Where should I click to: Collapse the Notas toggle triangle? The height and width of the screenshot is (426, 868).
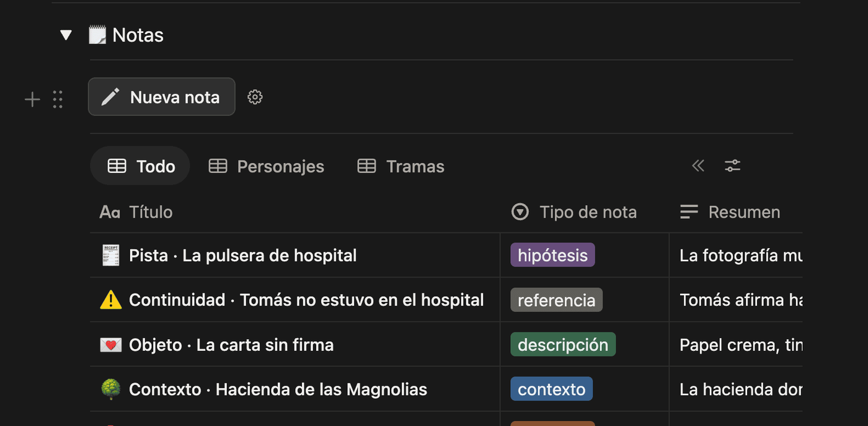66,35
